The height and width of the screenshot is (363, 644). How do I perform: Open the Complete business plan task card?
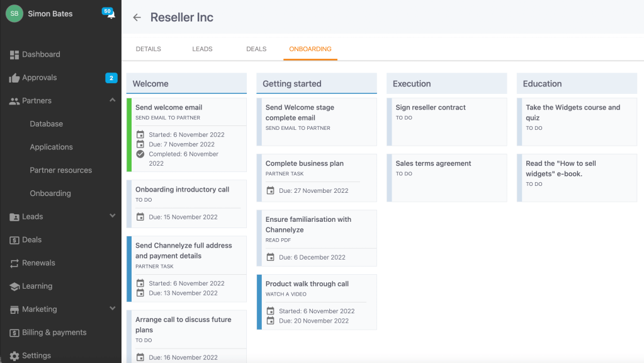pos(317,177)
